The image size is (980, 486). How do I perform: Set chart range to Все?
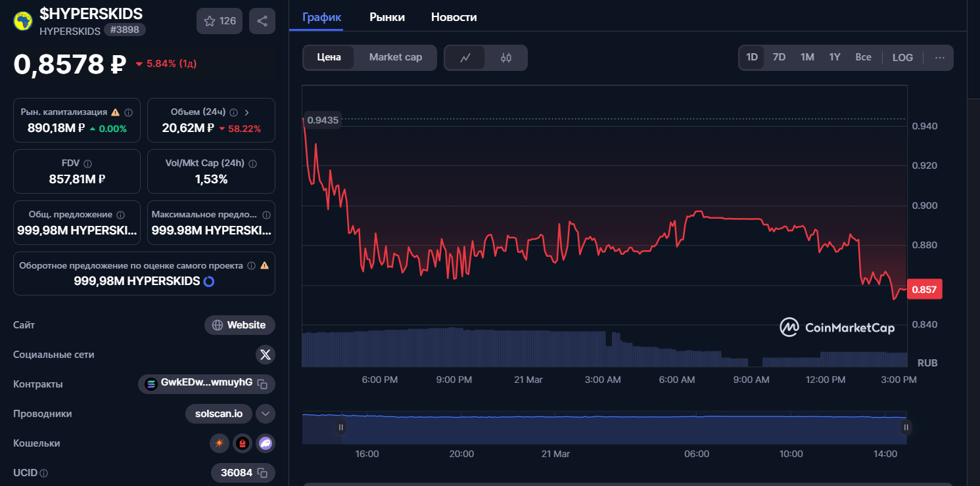[x=864, y=58]
